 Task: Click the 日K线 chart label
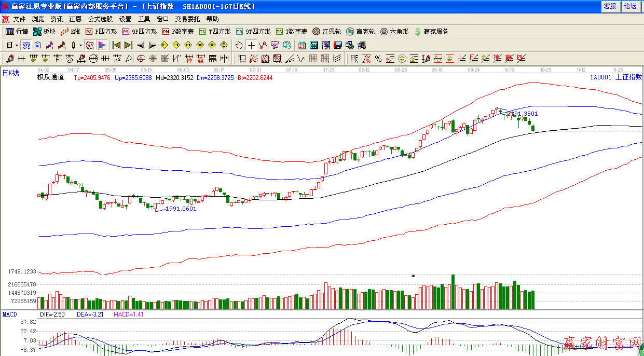point(10,73)
